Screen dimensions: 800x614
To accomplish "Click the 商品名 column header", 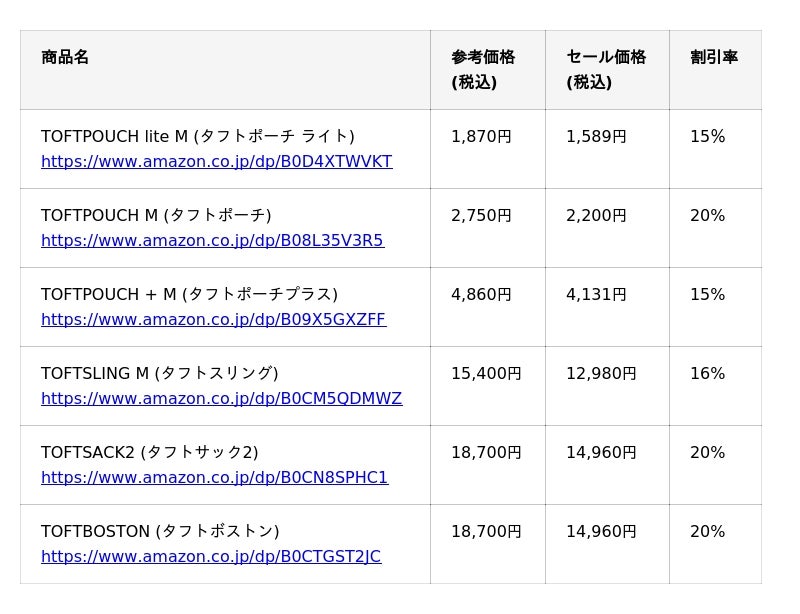I will (65, 57).
